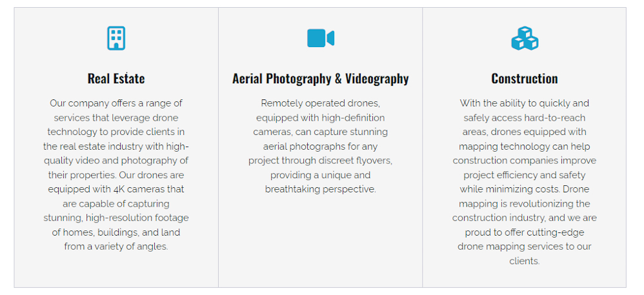644x295 pixels.
Task: Click the Real Estate description paragraph
Action: (116, 175)
